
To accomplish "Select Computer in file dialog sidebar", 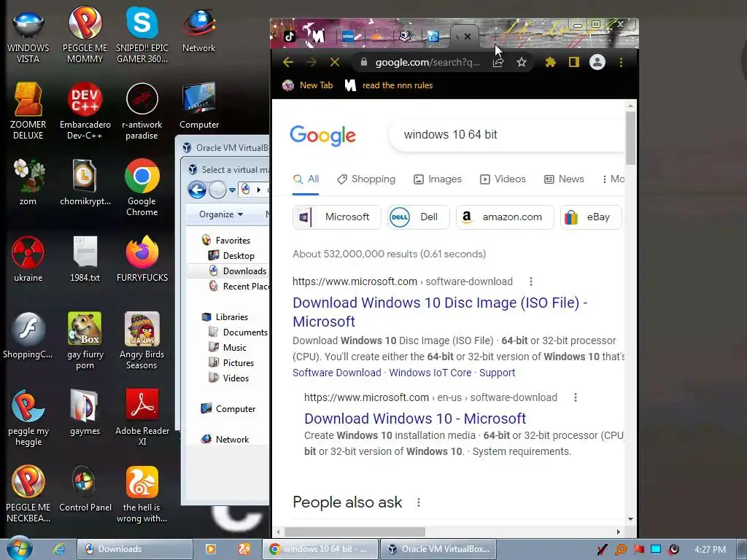I will point(228,409).
